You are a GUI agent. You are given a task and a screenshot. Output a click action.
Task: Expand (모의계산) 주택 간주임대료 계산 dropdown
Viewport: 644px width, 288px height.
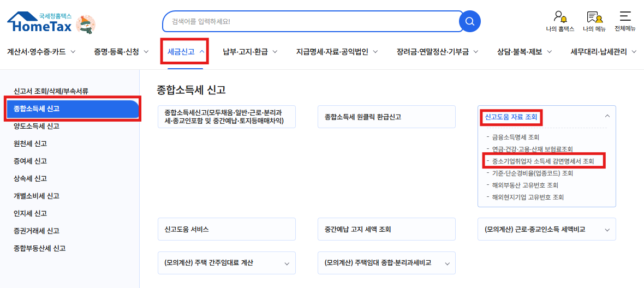click(287, 263)
